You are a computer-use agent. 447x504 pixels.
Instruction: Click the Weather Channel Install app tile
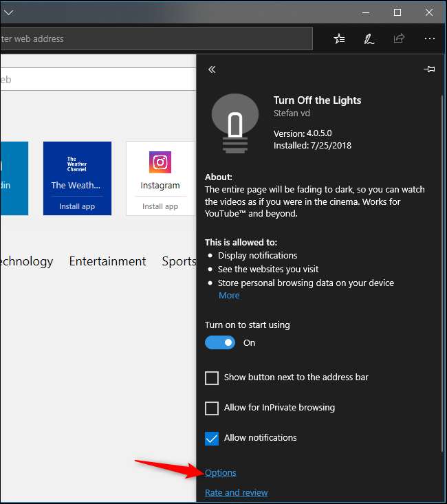77,206
